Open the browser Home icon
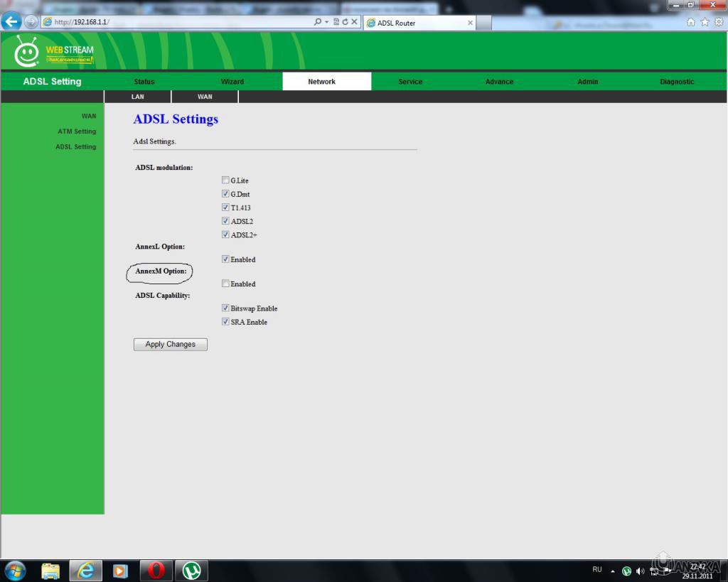Screen dimensions: 728x582 [692, 22]
